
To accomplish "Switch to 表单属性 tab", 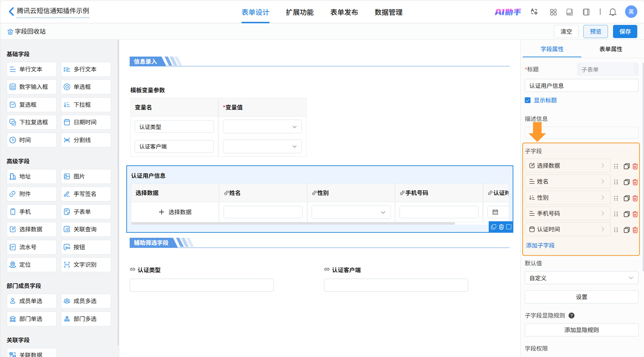I will tap(610, 49).
